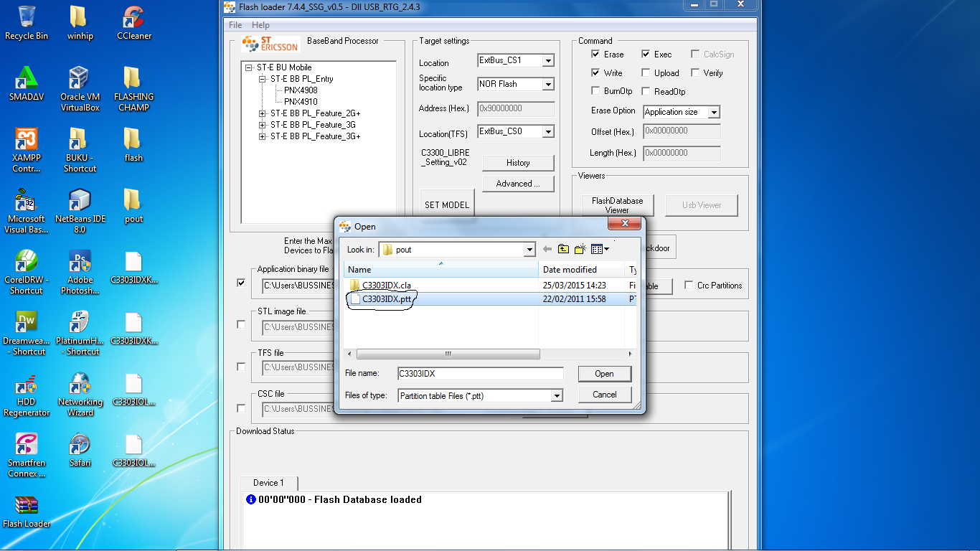The image size is (980, 551).
Task: Open the Files of type dropdown
Action: [x=557, y=396]
